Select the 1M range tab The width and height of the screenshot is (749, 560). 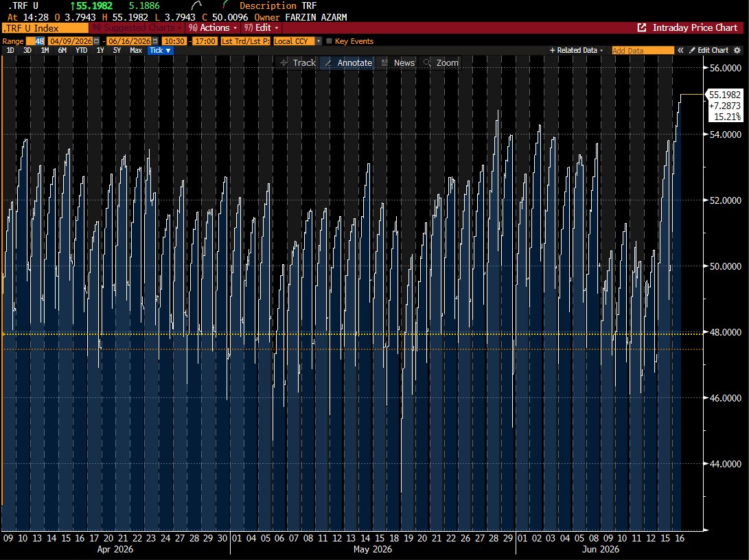[45, 50]
